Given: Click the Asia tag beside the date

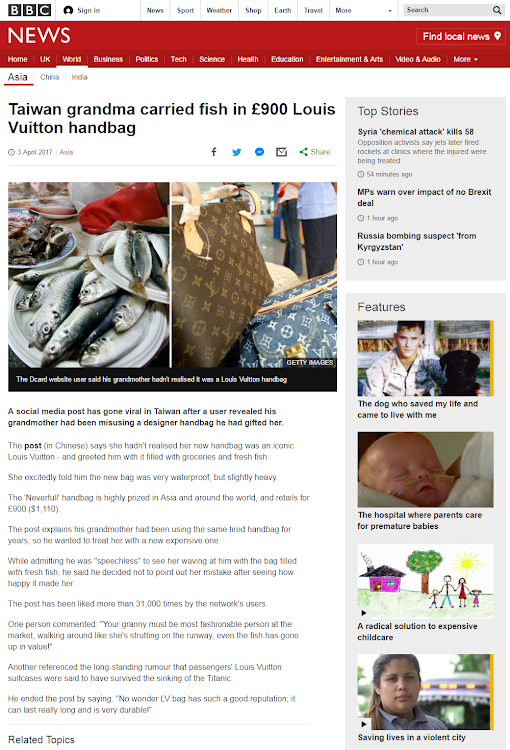Looking at the screenshot, I should 66,152.
